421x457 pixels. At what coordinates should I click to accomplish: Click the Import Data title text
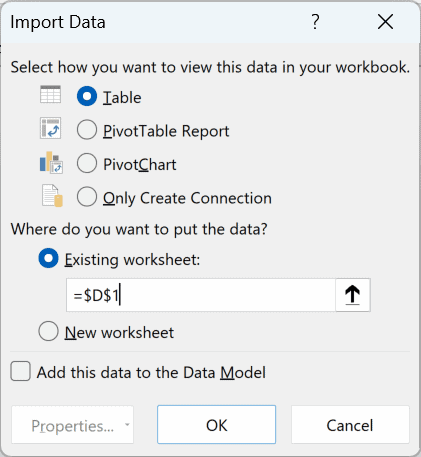coord(58,22)
